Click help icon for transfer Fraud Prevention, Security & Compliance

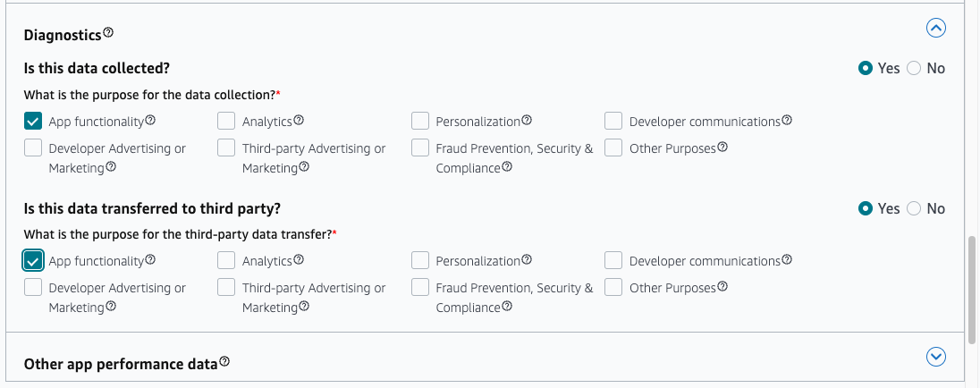508,306
